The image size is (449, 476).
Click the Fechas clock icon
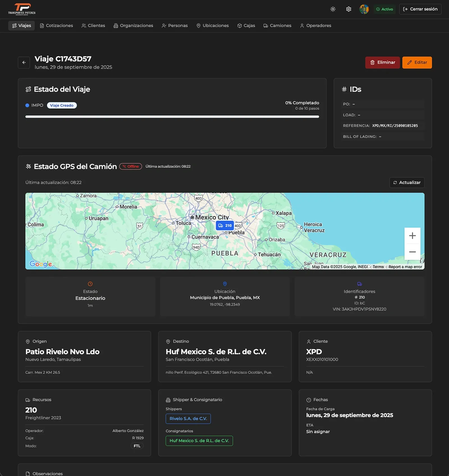pyautogui.click(x=309, y=400)
